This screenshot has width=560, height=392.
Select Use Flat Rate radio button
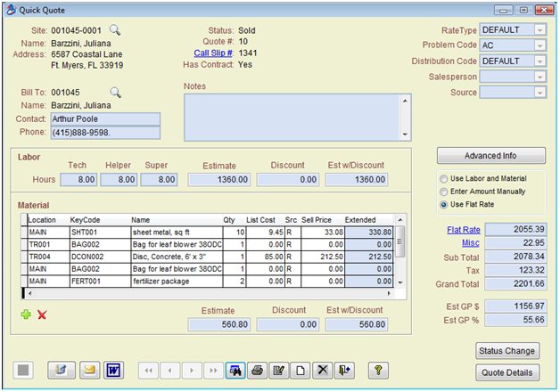coord(444,203)
